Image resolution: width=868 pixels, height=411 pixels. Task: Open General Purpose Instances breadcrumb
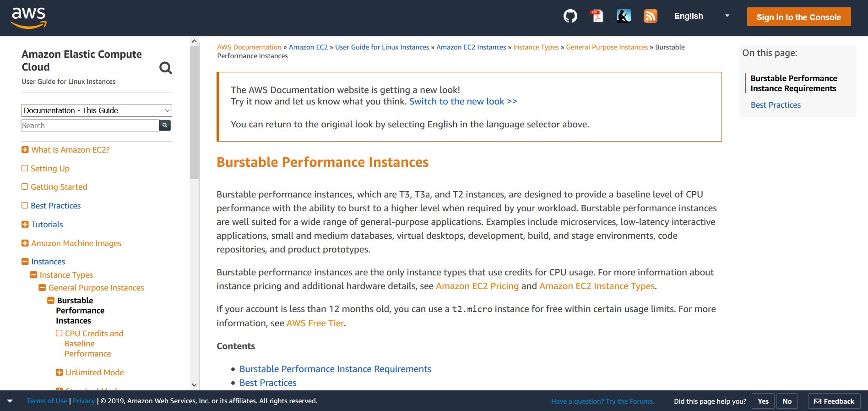(x=607, y=47)
